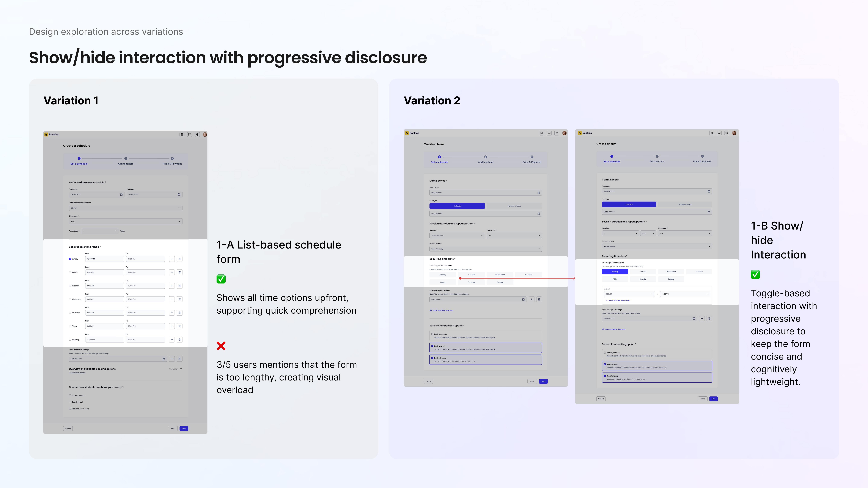This screenshot has width=868, height=488.
Task: Select the highlighted Monday day tab
Action: coord(615,272)
